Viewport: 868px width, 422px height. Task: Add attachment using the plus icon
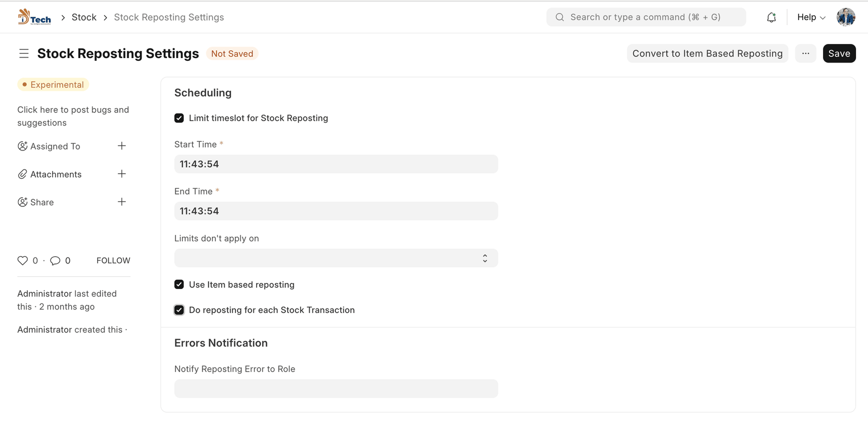(x=122, y=174)
